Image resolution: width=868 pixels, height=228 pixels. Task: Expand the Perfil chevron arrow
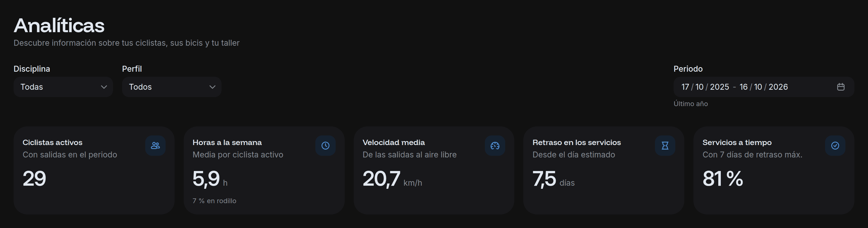click(x=212, y=87)
